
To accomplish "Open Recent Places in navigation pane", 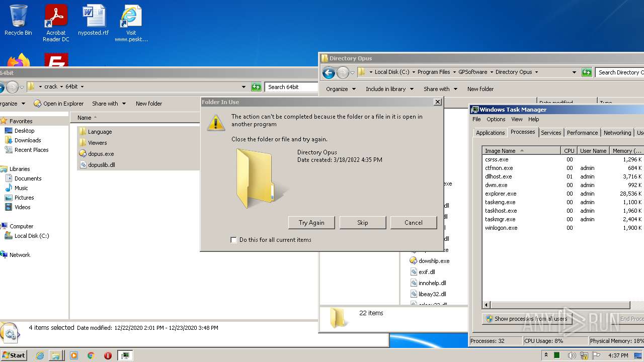I will click(x=31, y=150).
